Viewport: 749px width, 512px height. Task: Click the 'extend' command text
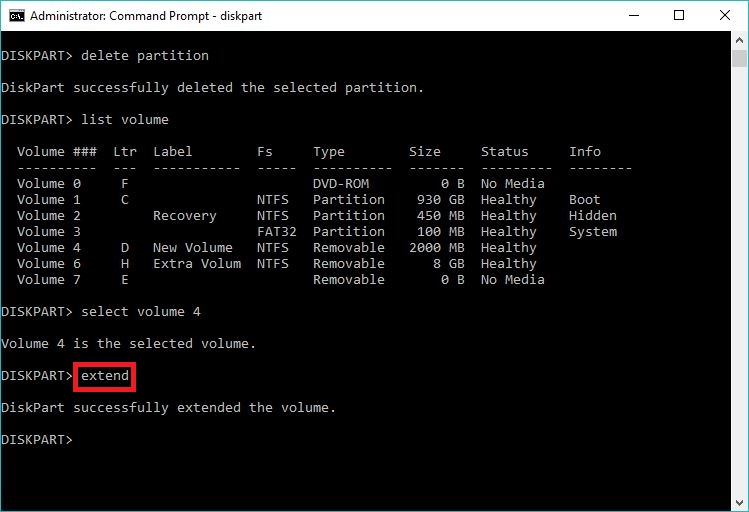[105, 376]
